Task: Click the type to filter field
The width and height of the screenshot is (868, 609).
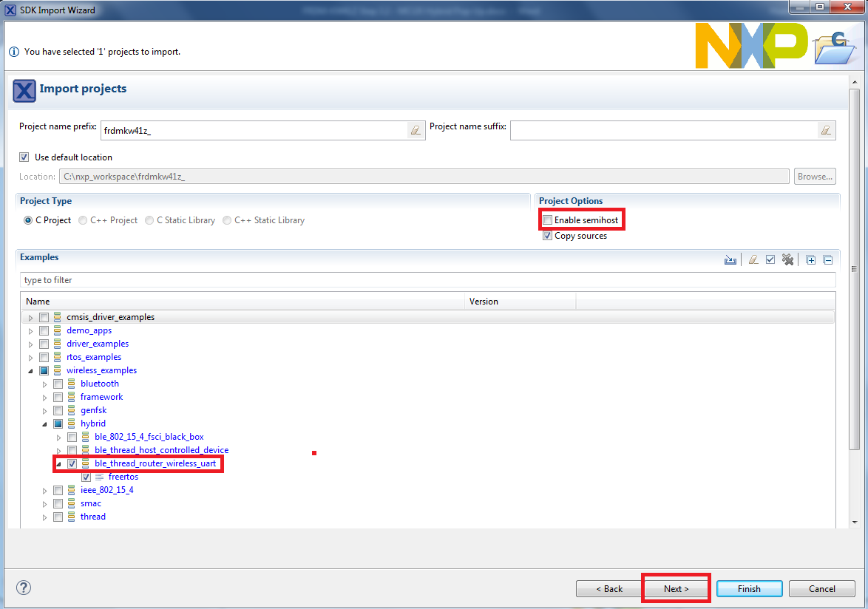Action: (x=427, y=280)
